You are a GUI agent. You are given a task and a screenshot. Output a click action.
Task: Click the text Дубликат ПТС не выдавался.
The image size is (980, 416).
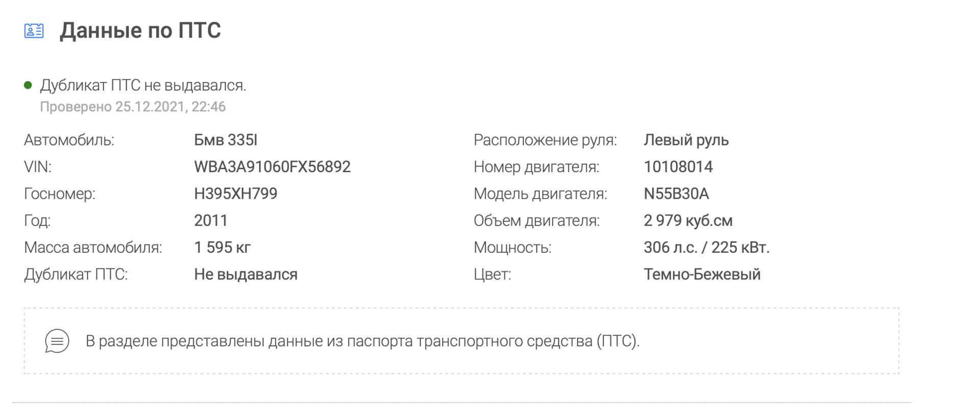143,85
